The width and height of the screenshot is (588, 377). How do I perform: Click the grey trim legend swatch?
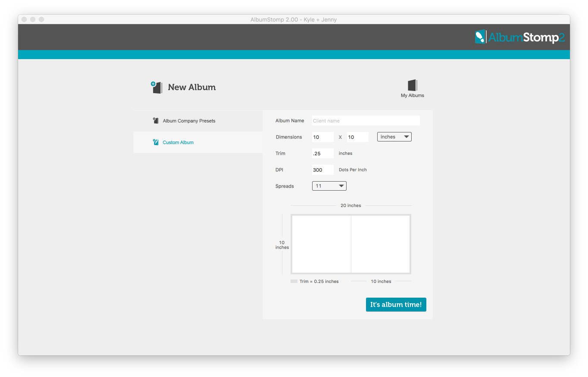point(294,281)
